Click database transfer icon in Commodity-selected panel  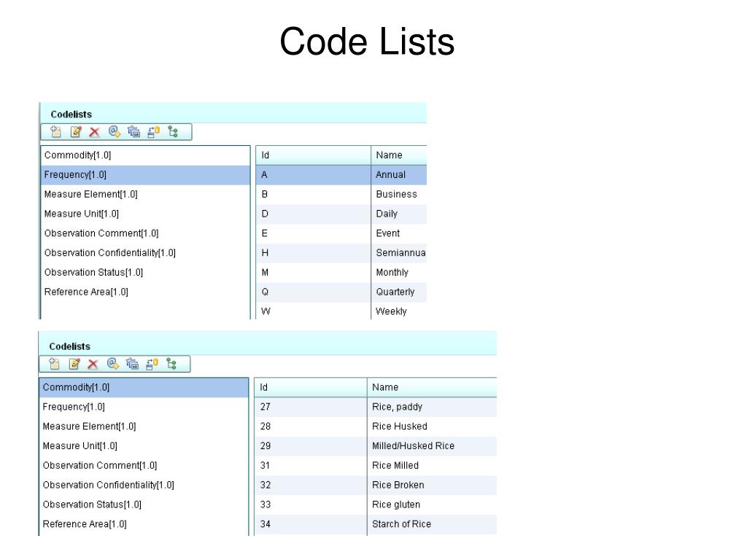coord(152,364)
